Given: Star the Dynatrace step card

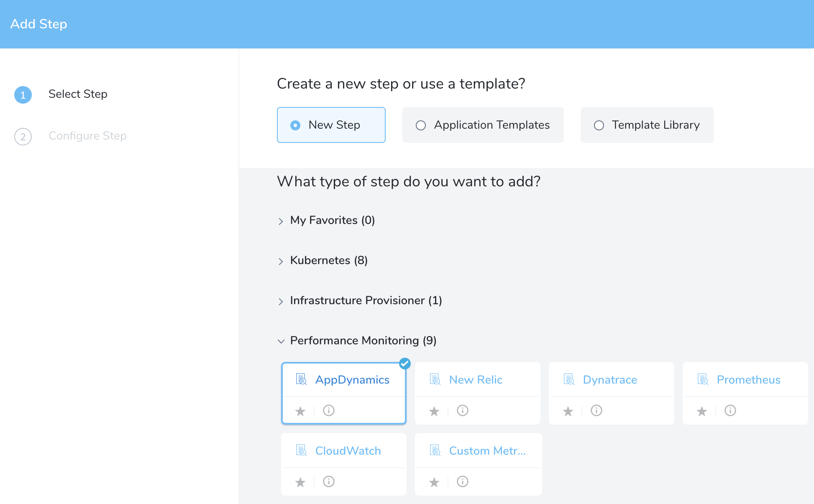Looking at the screenshot, I should click(568, 411).
